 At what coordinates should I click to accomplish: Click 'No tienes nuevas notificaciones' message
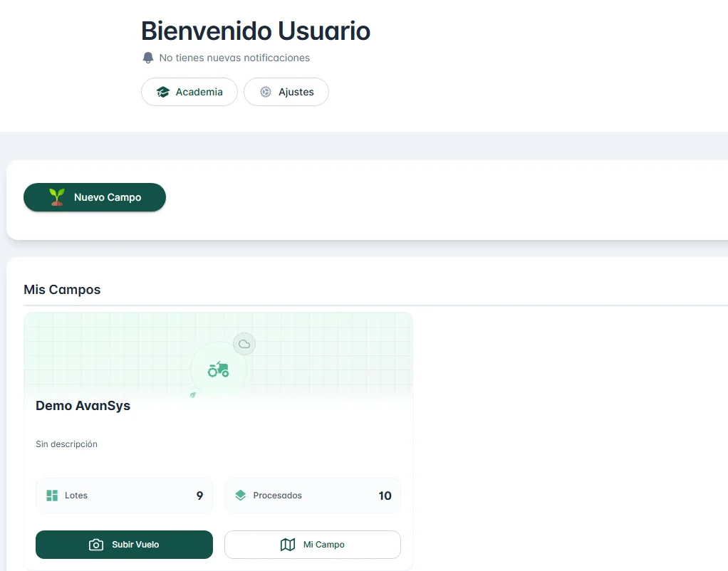click(234, 58)
